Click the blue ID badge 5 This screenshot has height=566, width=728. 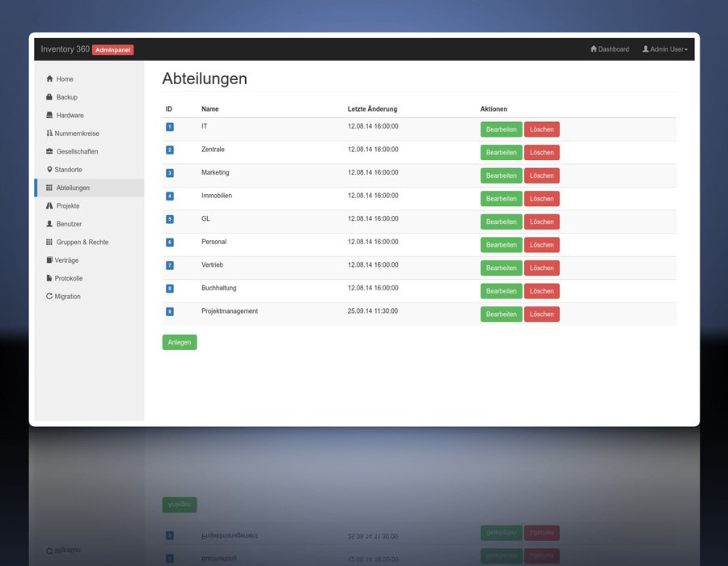(170, 219)
